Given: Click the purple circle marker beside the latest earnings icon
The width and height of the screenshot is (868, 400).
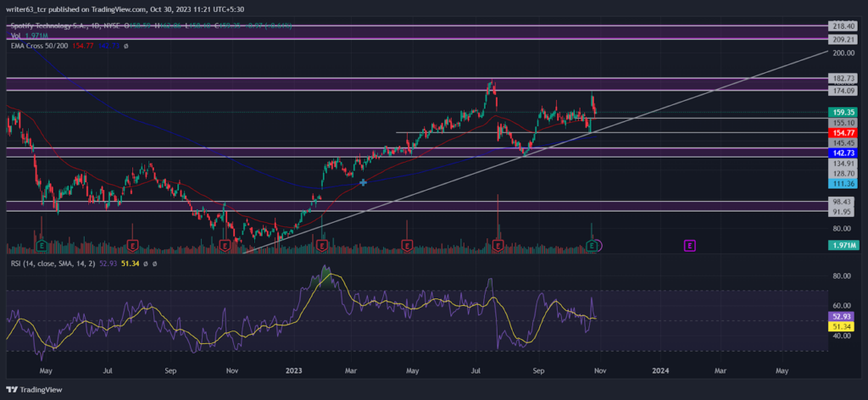Looking at the screenshot, I should 598,245.
